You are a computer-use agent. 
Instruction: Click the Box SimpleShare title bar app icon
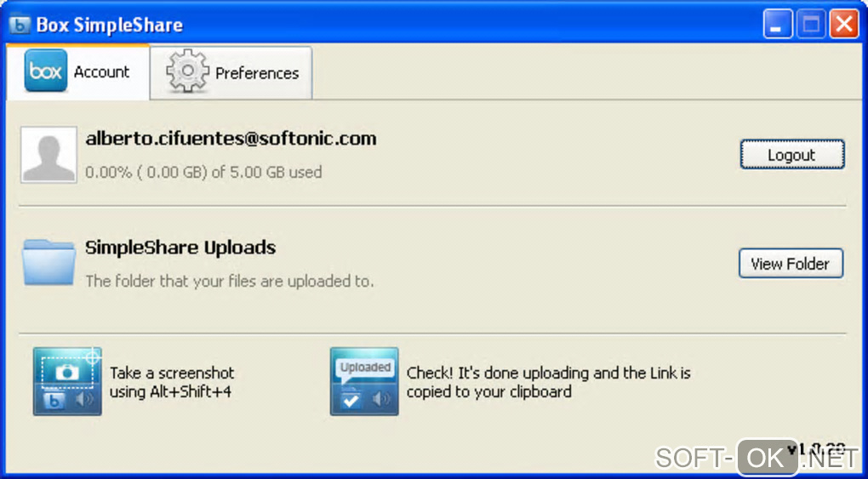click(20, 25)
